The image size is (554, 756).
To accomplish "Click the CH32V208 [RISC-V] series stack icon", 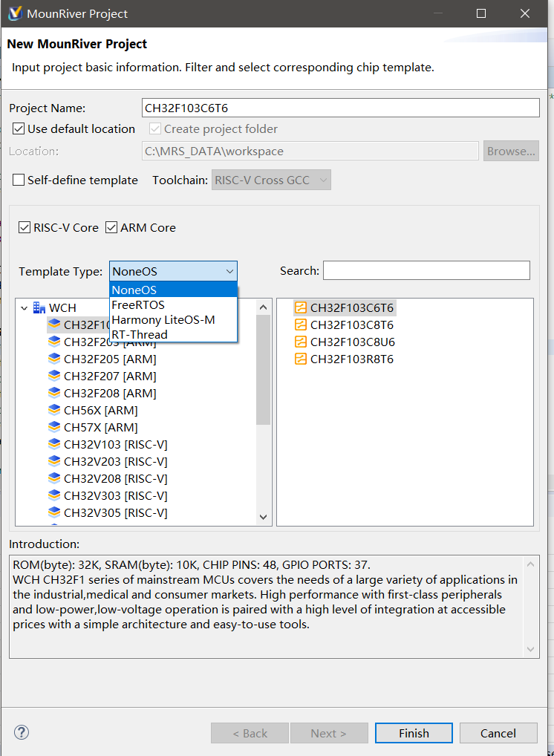I will tap(54, 478).
